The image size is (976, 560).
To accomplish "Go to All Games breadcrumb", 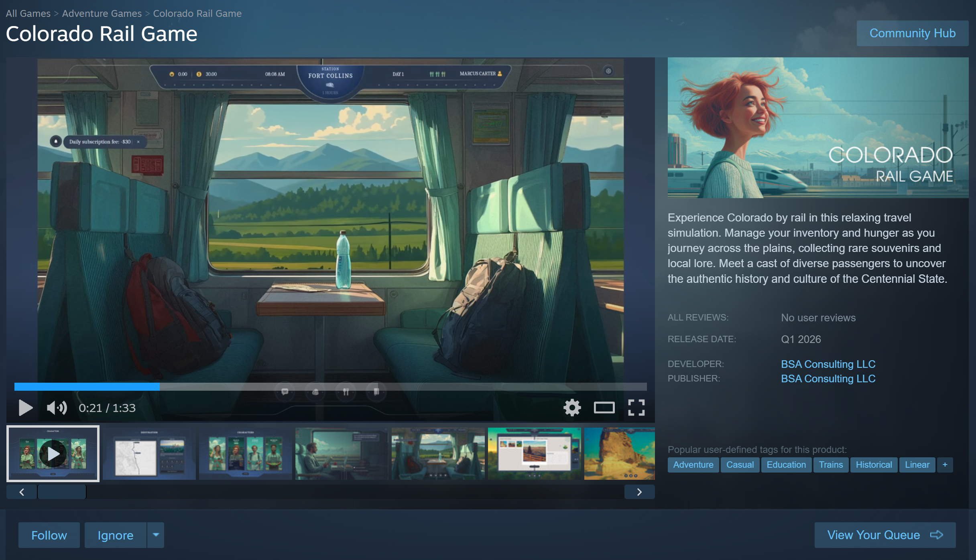I will 28,13.
